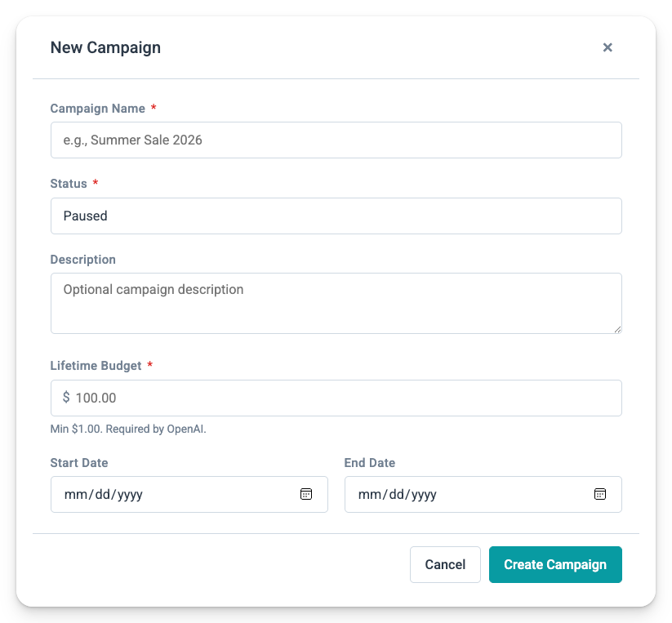The height and width of the screenshot is (623, 672).
Task: Click the Campaign Name label
Action: [x=97, y=109]
